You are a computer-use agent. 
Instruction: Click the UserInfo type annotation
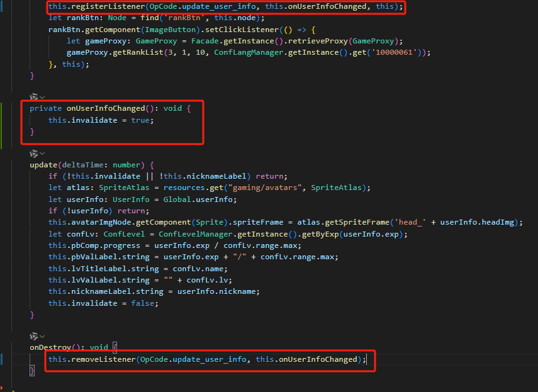point(131,199)
